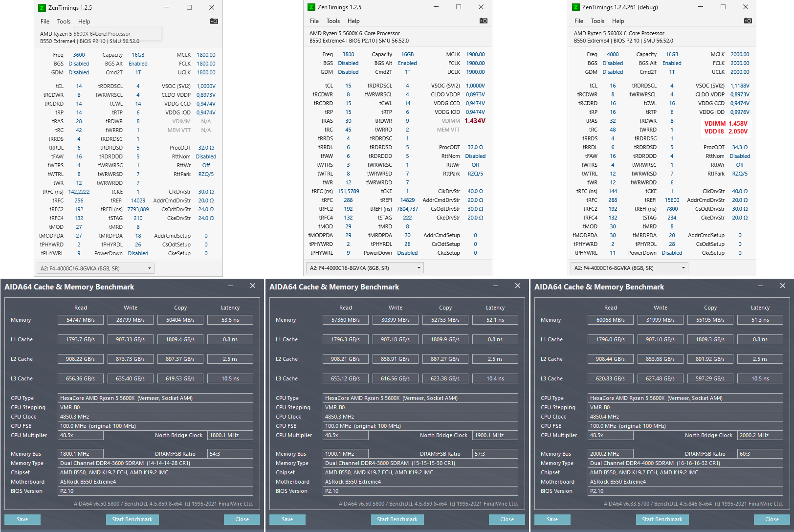Click the tRFC (ns) value 142,2222
Screen dimensions: 794x532
(x=79, y=192)
